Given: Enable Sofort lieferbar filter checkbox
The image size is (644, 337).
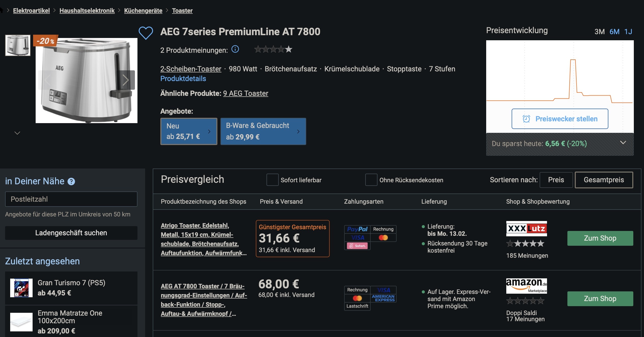Looking at the screenshot, I should pyautogui.click(x=272, y=180).
